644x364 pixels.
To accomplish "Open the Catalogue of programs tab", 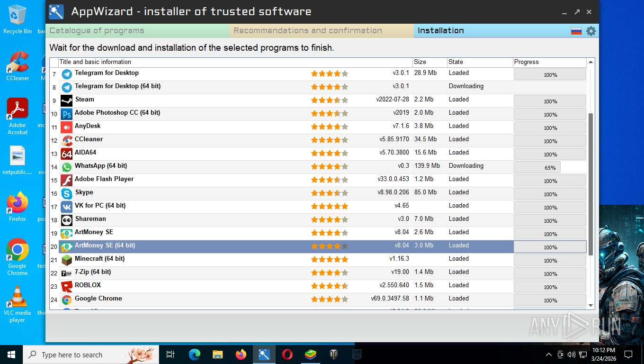I will pos(138,31).
